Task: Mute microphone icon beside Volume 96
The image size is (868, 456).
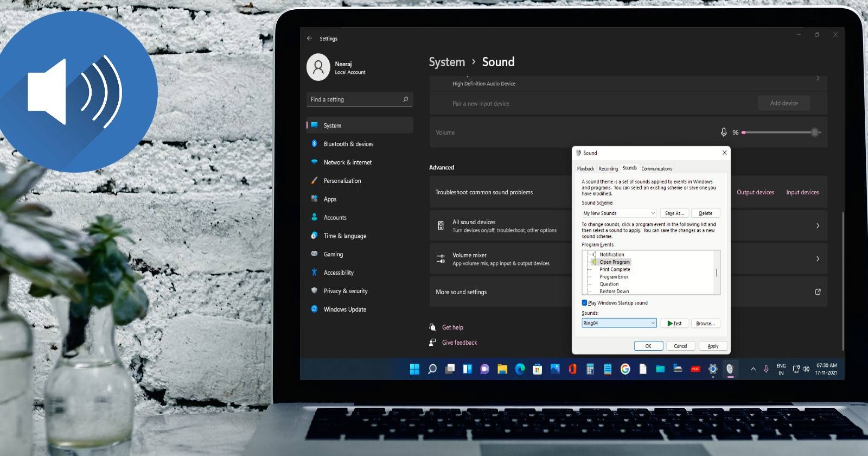Action: pos(724,132)
